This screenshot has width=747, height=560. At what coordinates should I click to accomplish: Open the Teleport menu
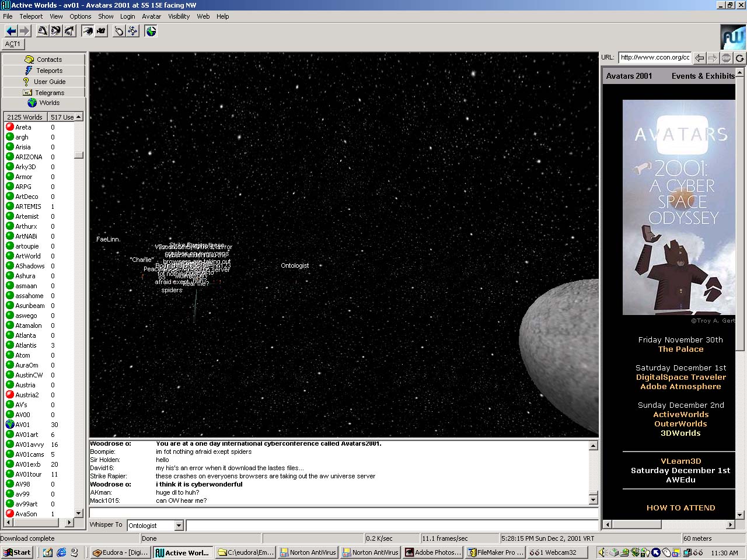31,16
